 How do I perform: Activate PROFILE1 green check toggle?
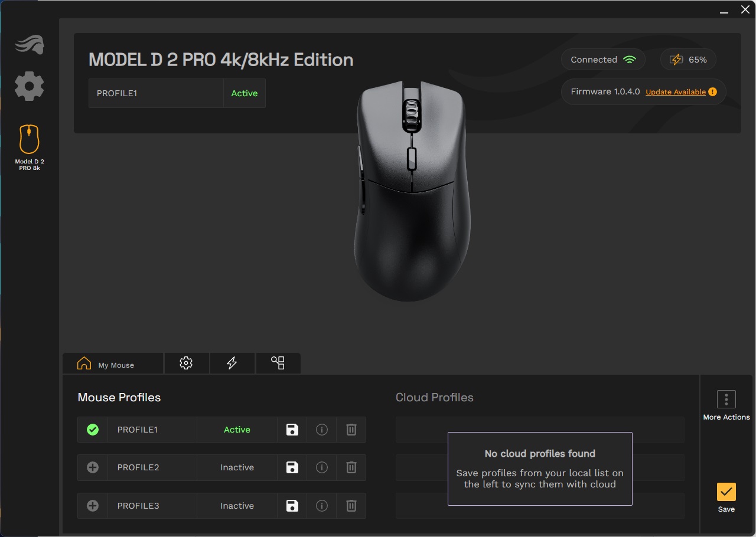[x=93, y=430]
